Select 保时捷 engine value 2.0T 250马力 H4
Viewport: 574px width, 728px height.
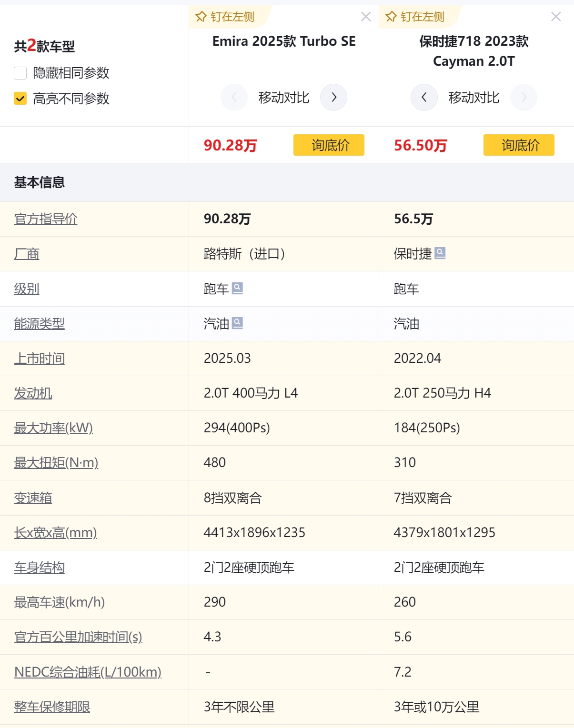point(442,393)
